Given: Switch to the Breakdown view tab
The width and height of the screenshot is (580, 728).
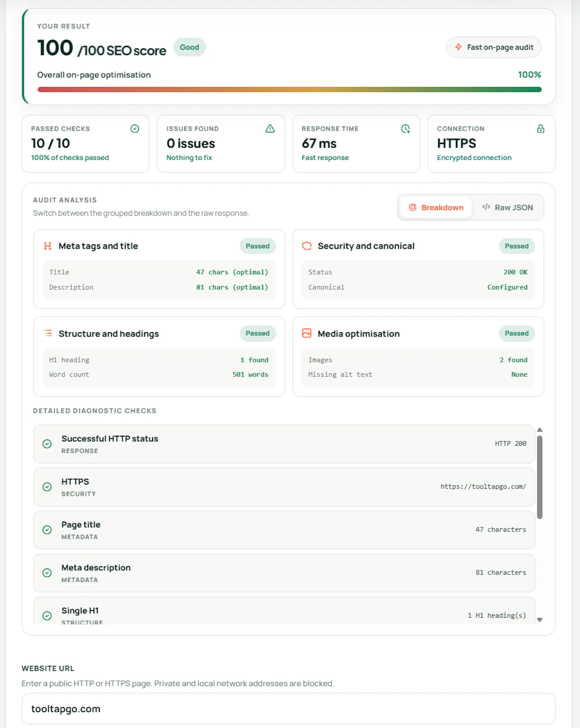Looking at the screenshot, I should pyautogui.click(x=436, y=207).
